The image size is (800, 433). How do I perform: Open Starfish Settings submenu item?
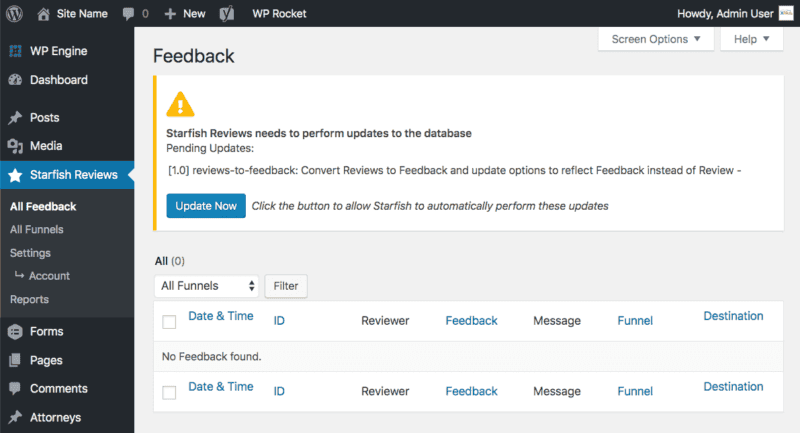coord(30,253)
